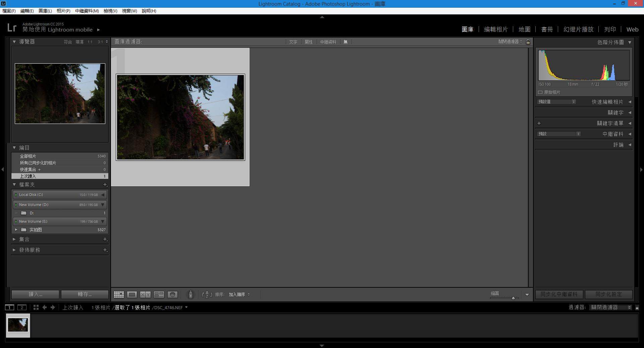Switch to Loupe view in the toolbar
This screenshot has width=644, height=348.
point(132,294)
